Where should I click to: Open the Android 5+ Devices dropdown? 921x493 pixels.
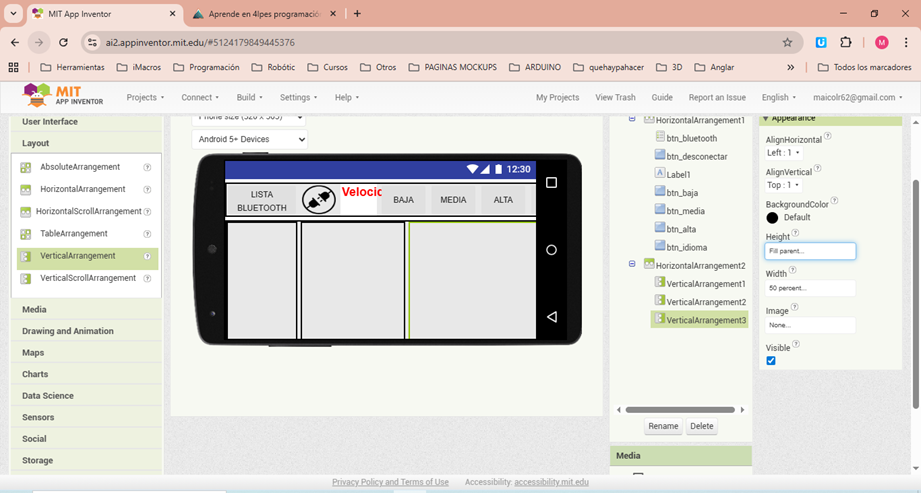pyautogui.click(x=249, y=139)
